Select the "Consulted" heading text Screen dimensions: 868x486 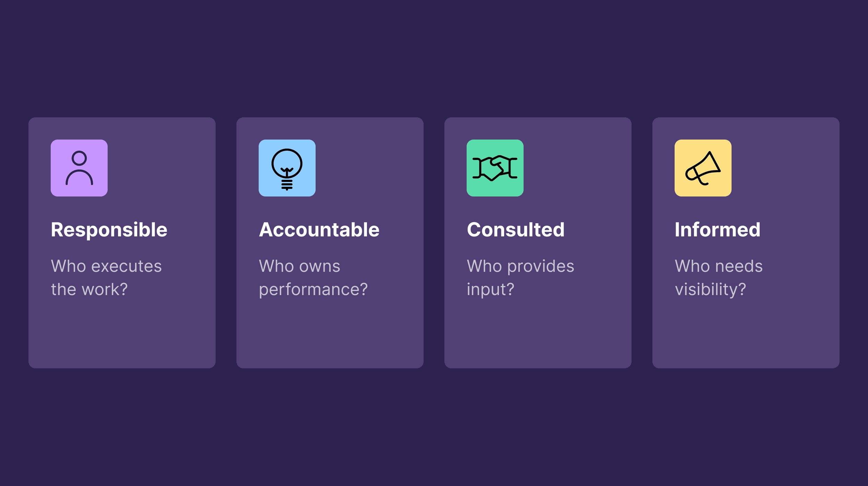click(516, 230)
